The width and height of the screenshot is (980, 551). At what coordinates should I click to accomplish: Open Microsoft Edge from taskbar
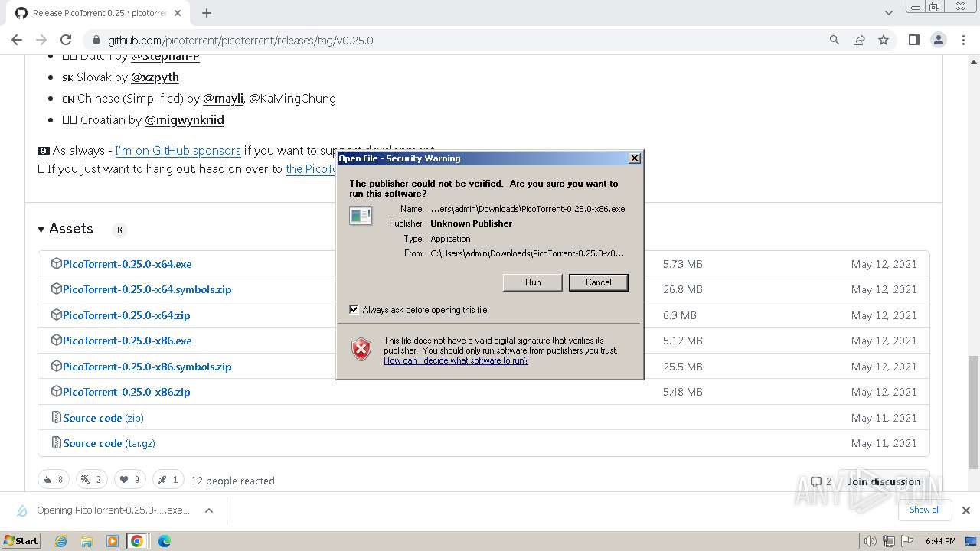pos(164,541)
